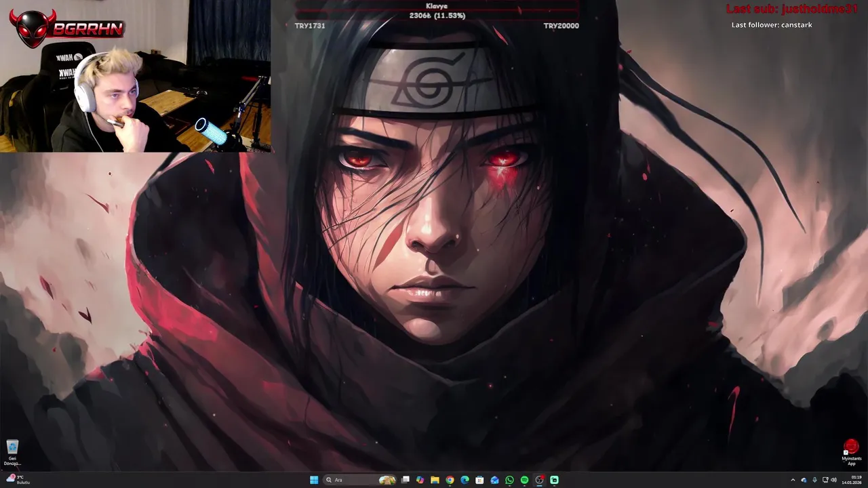
Task: Open Google Chrome from the taskbar
Action: (450, 480)
